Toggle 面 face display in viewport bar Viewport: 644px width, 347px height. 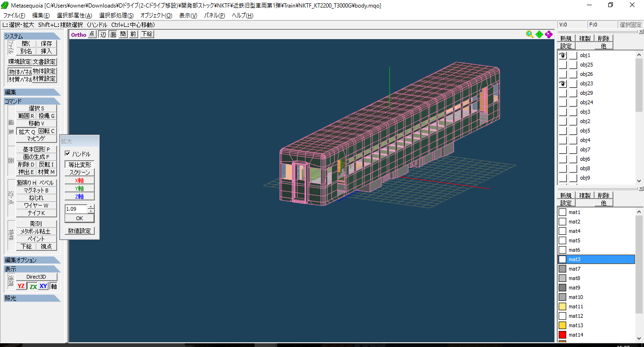coord(113,34)
